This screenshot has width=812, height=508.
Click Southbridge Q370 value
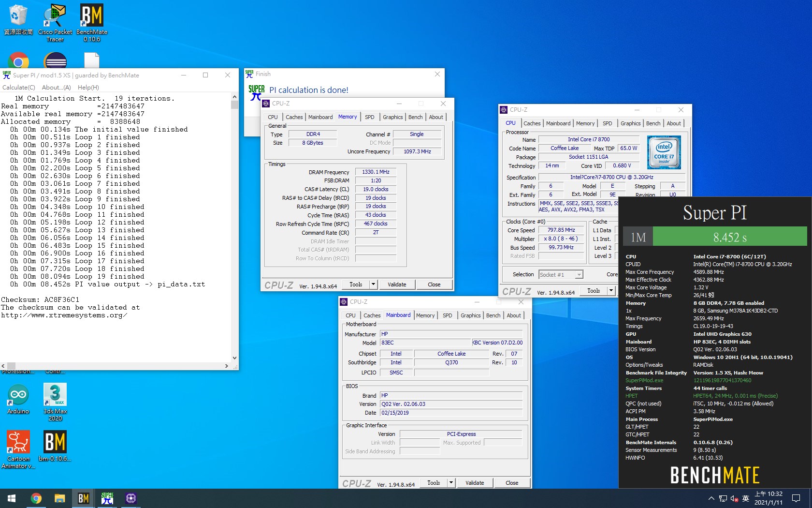pos(451,362)
